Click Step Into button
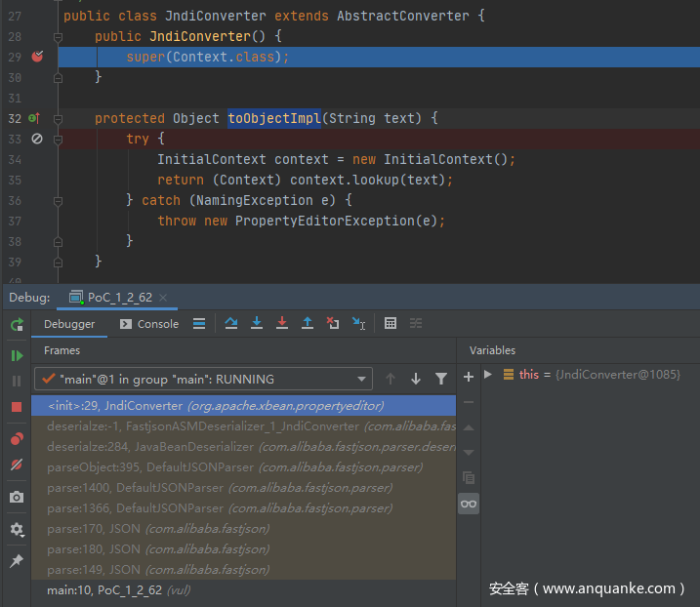700x607 pixels. tap(257, 324)
